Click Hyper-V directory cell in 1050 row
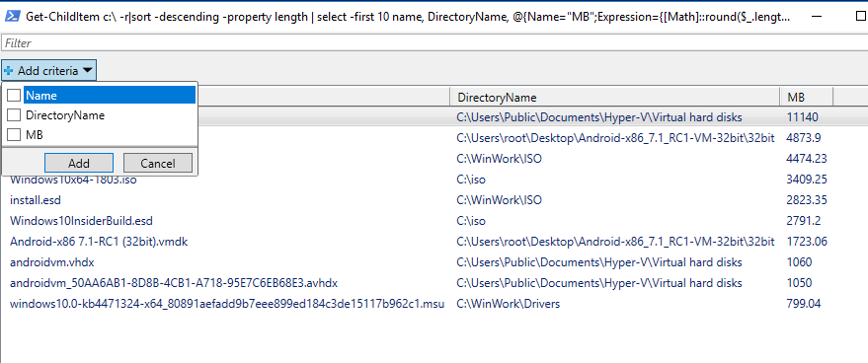This screenshot has height=363, width=868. pos(599,283)
